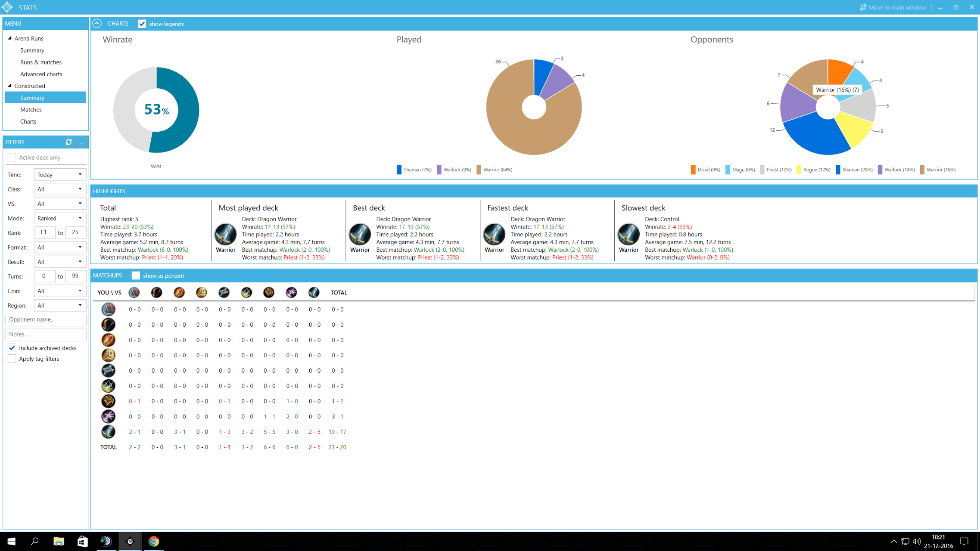Screen dimensions: 980x551
Task: Click the refresh filters icon
Action: click(x=68, y=142)
